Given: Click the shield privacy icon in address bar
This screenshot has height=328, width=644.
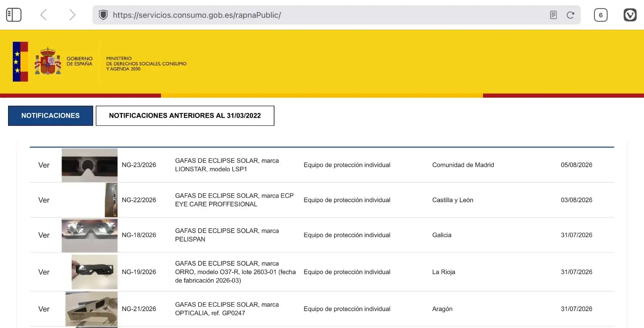Looking at the screenshot, I should click(103, 15).
